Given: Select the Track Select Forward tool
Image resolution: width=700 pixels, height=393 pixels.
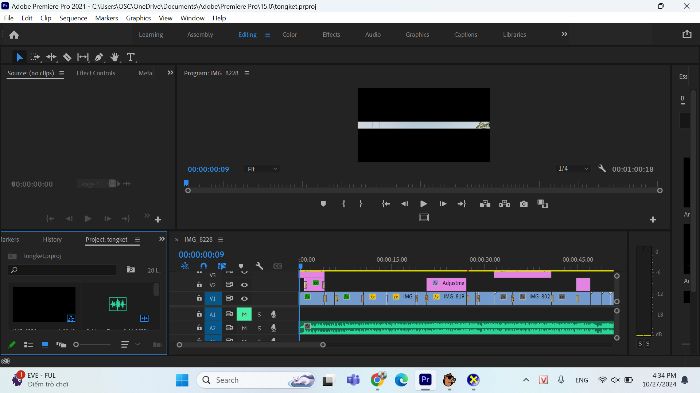Looking at the screenshot, I should (35, 57).
